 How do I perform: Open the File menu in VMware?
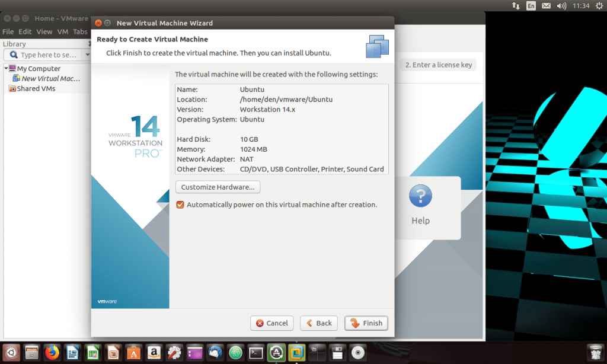[x=8, y=32]
